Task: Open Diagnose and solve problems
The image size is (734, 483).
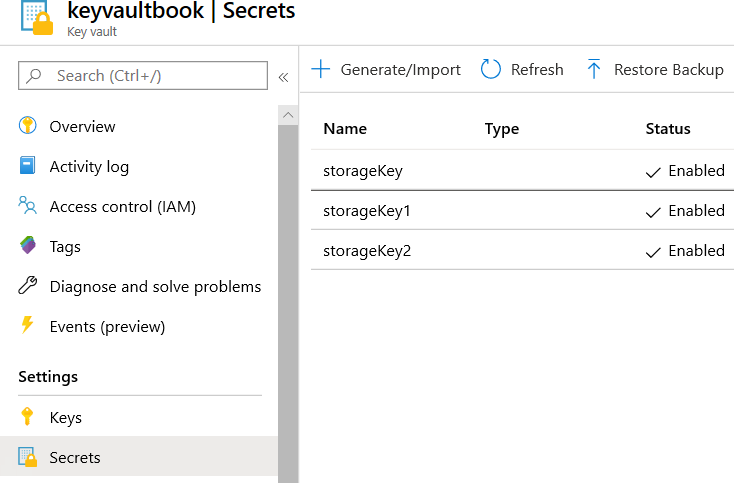Action: pos(155,286)
